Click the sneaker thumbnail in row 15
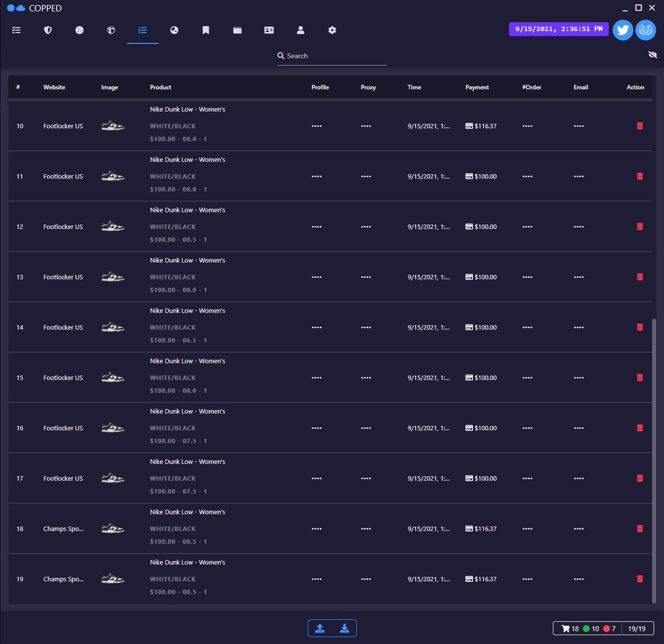This screenshot has width=664, height=644. [x=113, y=377]
